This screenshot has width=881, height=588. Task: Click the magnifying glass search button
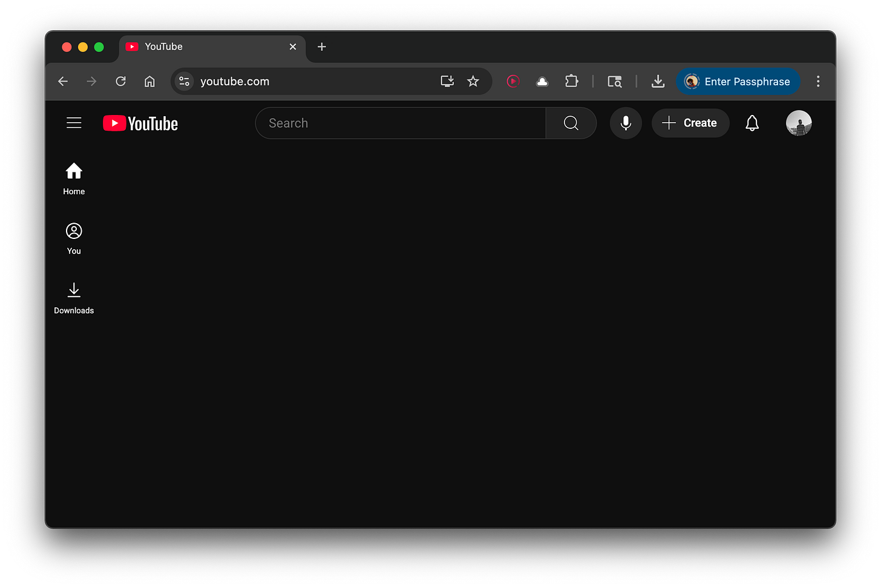click(x=571, y=123)
